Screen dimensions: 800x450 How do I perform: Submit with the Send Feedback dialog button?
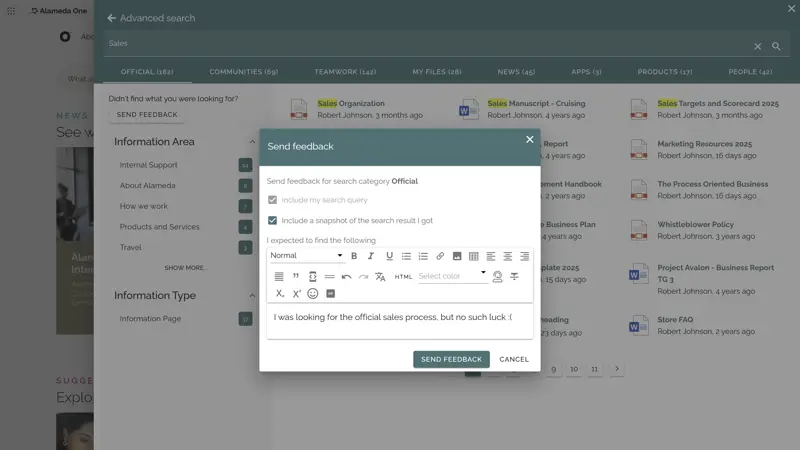[452, 359]
